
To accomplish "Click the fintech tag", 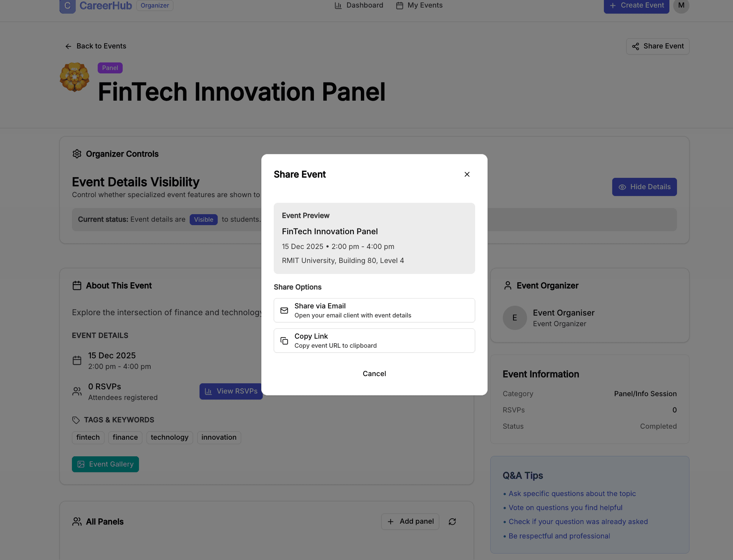I will coord(88,437).
